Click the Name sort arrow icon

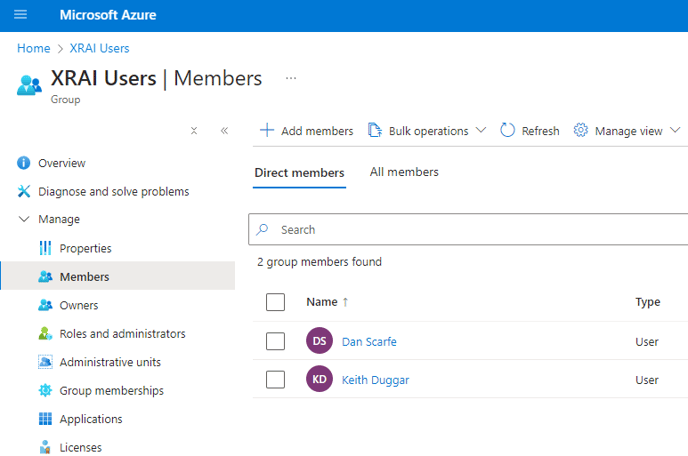pyautogui.click(x=345, y=302)
